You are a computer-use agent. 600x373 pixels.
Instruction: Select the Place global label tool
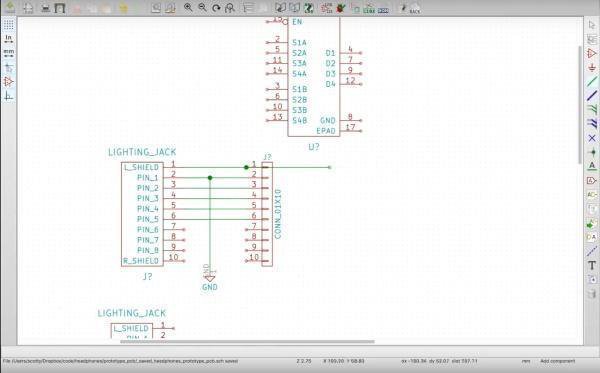[592, 180]
